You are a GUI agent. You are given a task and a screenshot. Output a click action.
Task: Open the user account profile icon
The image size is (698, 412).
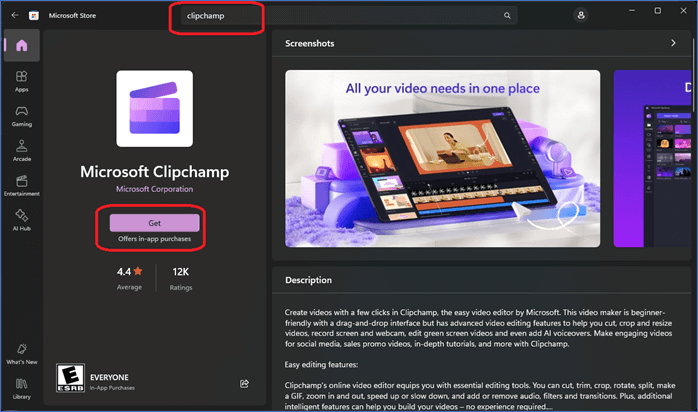point(580,15)
